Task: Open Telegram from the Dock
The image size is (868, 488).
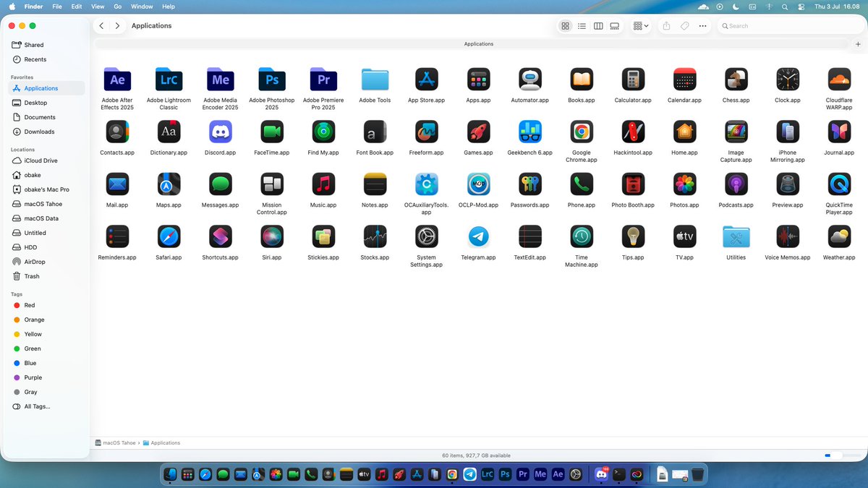Action: pos(469,474)
